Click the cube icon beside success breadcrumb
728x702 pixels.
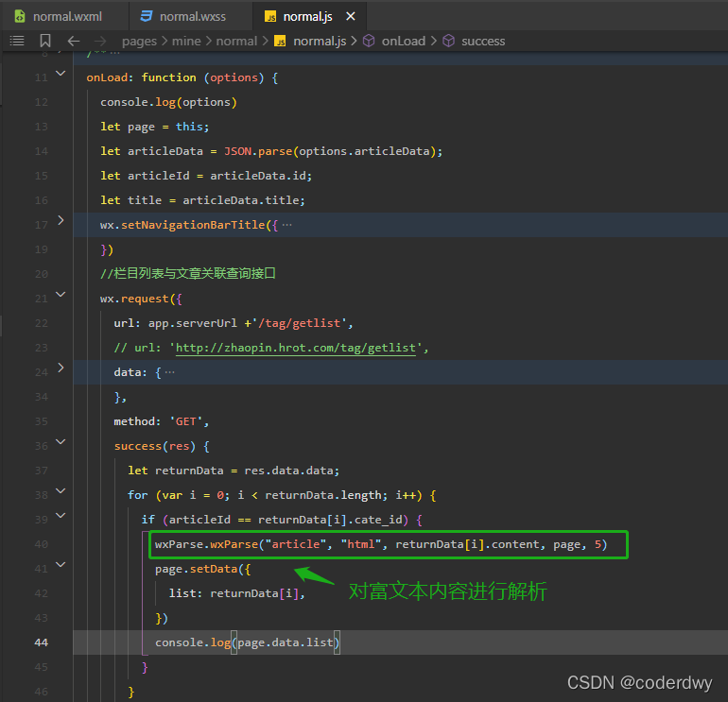point(448,41)
